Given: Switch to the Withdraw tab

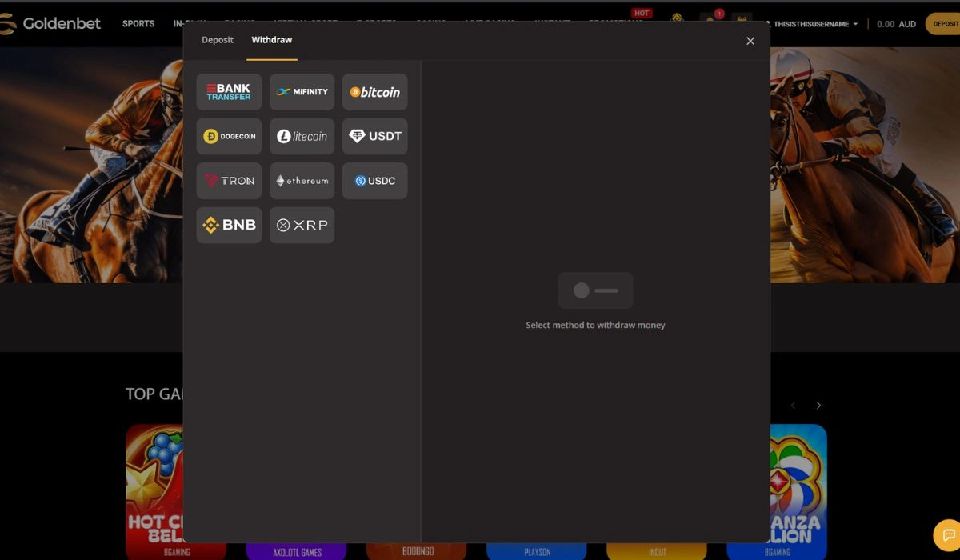Looking at the screenshot, I should [x=272, y=40].
